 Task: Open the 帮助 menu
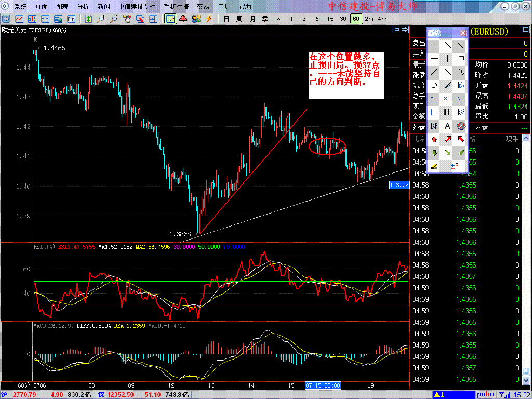[245, 6]
